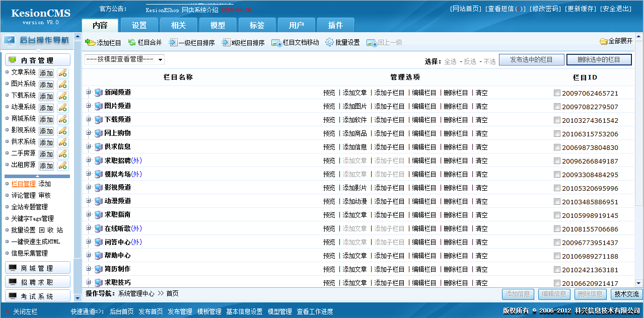Viewport: 644px width, 318px height.
Task: Click the 栏目合并 toolbar icon
Action: [x=132, y=43]
